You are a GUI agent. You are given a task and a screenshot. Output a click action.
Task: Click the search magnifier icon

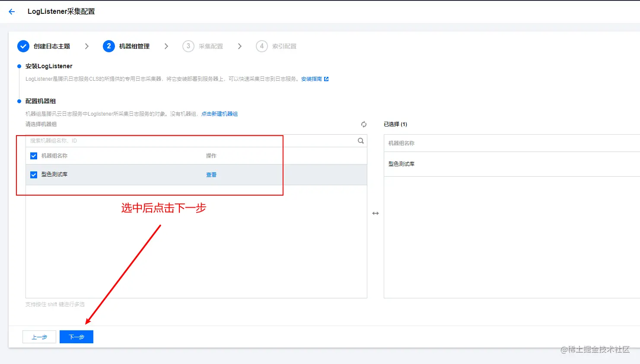coord(361,141)
